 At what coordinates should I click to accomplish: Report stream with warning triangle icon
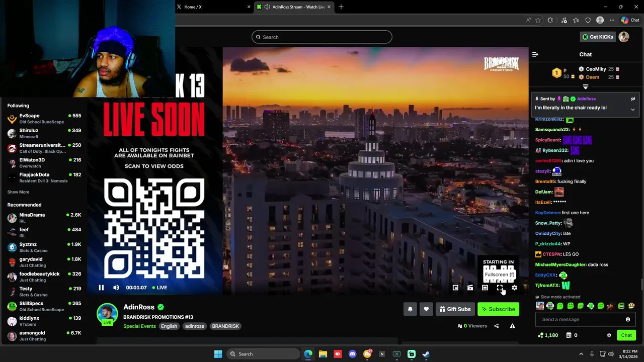point(512,326)
